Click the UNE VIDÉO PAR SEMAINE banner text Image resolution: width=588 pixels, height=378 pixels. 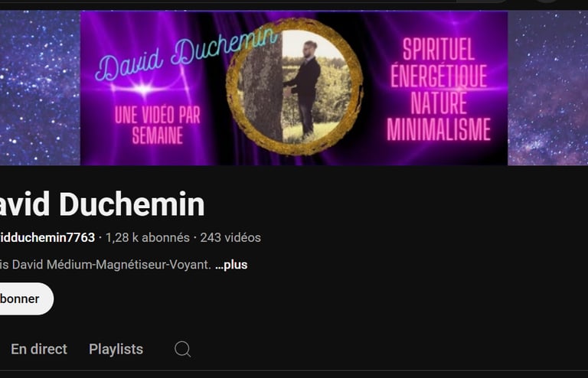[x=158, y=125]
